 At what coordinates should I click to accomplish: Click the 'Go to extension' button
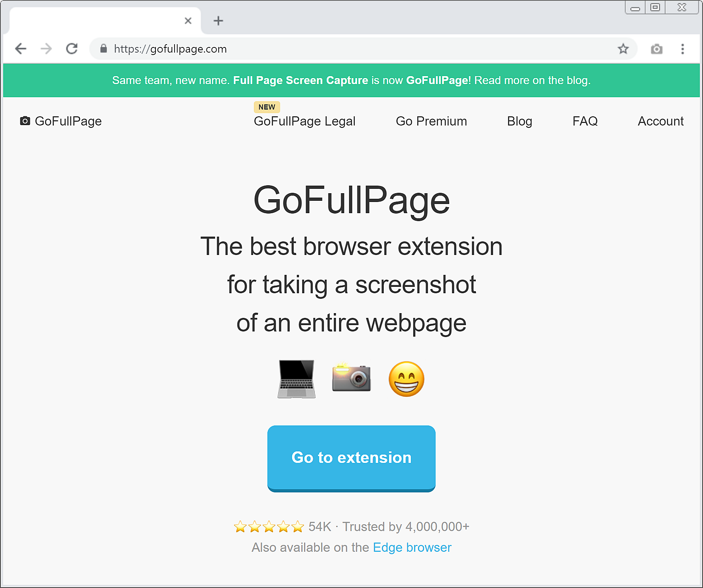[351, 459]
